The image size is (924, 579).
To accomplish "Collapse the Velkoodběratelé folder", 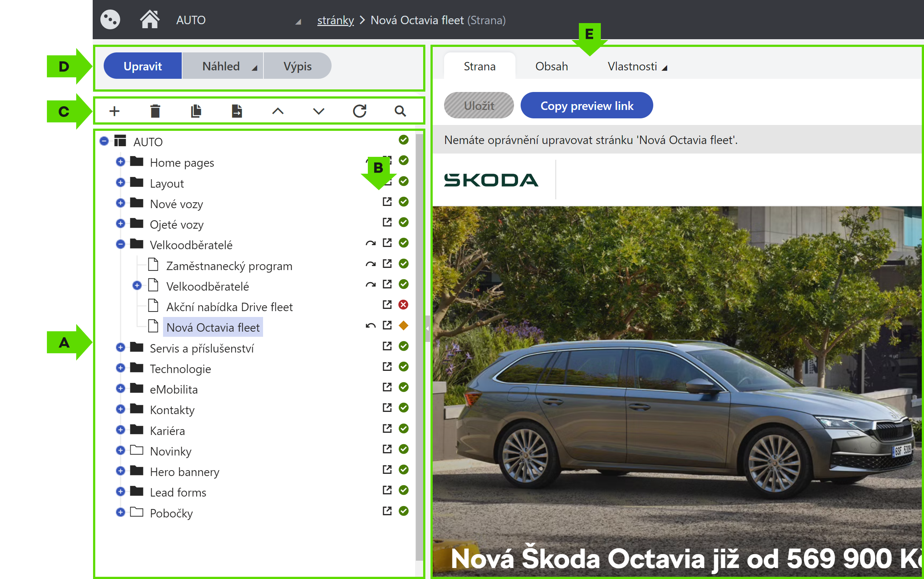I will [120, 244].
